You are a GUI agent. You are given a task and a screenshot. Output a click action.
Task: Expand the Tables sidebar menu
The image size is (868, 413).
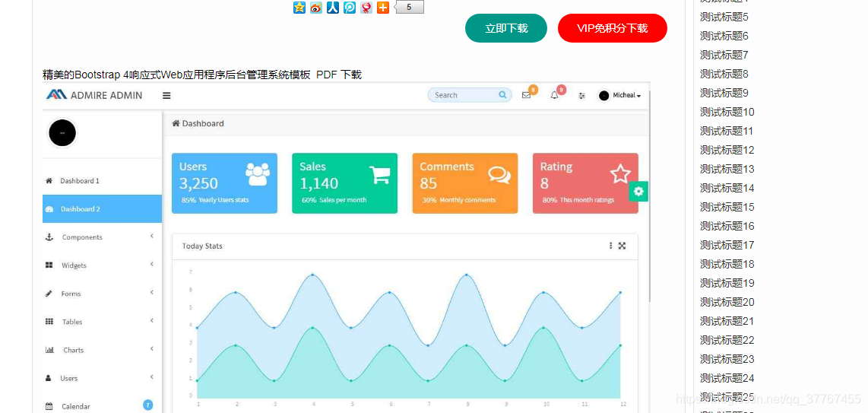tap(102, 322)
